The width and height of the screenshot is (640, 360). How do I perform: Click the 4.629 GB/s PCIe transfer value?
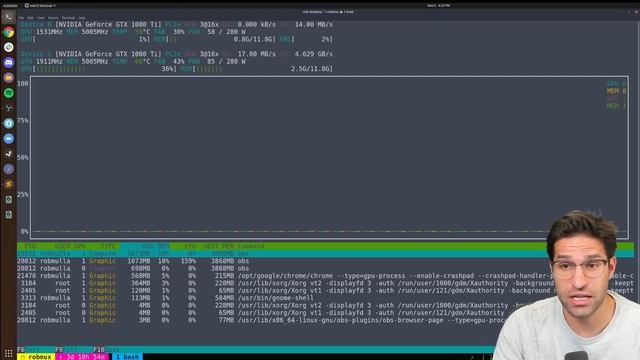point(313,54)
